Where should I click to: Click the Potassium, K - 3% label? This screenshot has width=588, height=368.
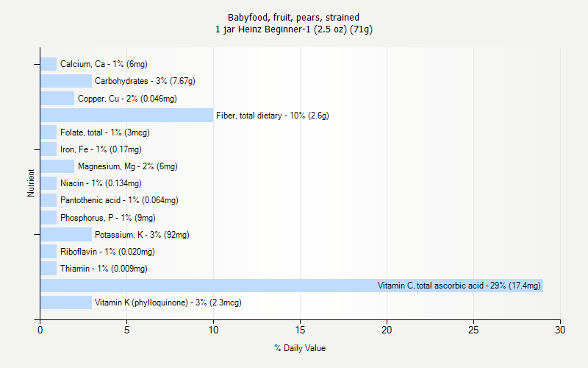click(142, 235)
